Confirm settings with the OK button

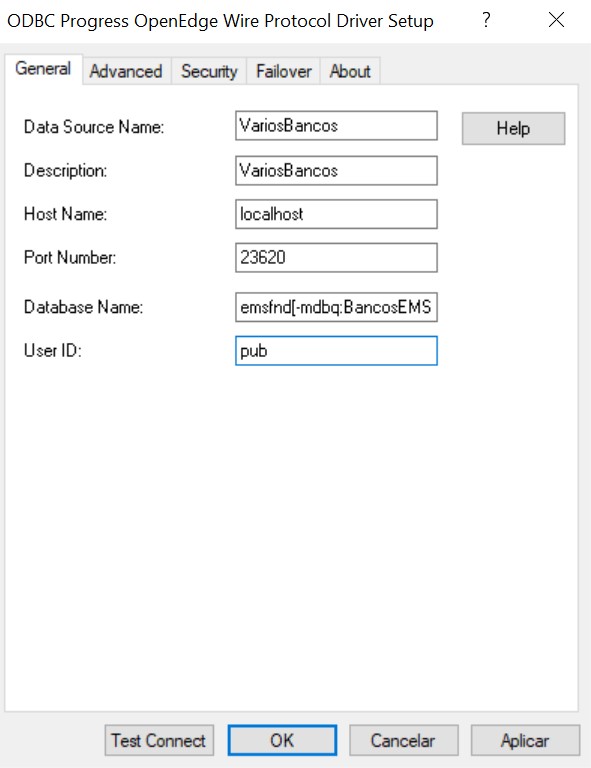click(x=282, y=740)
